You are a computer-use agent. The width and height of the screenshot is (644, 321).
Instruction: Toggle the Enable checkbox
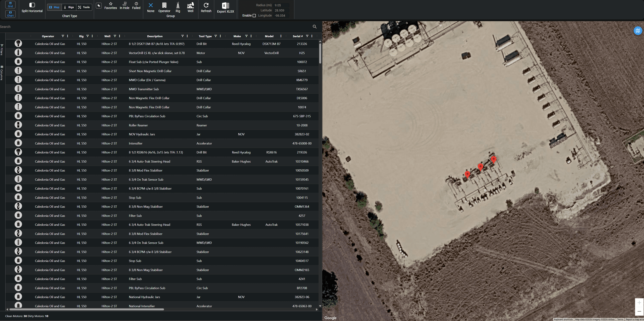[x=254, y=15]
